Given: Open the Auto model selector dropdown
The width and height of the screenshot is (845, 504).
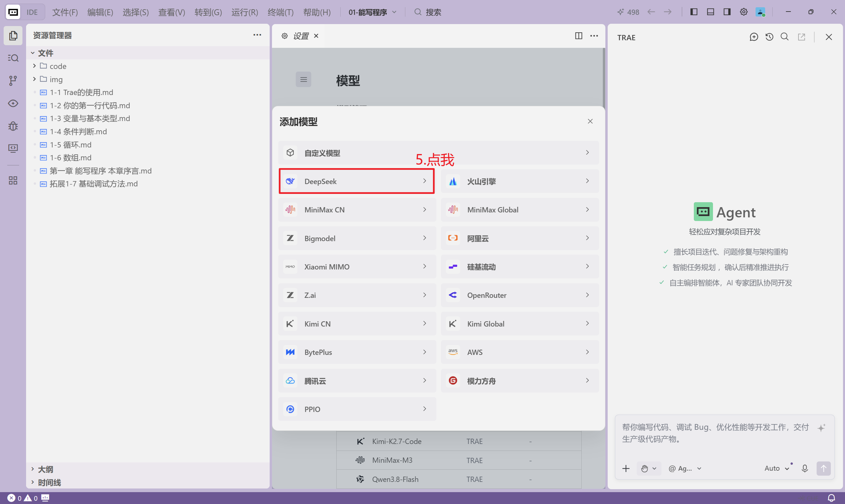Looking at the screenshot, I should point(777,468).
